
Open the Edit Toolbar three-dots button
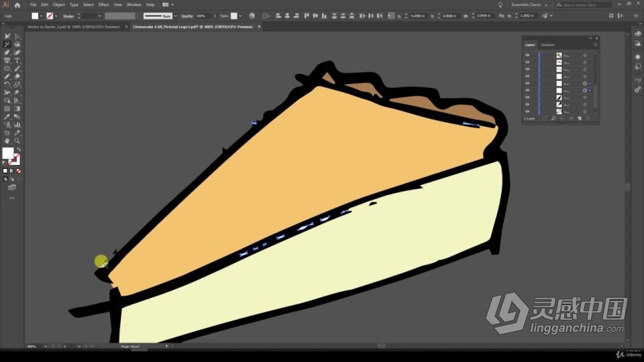pos(12,198)
